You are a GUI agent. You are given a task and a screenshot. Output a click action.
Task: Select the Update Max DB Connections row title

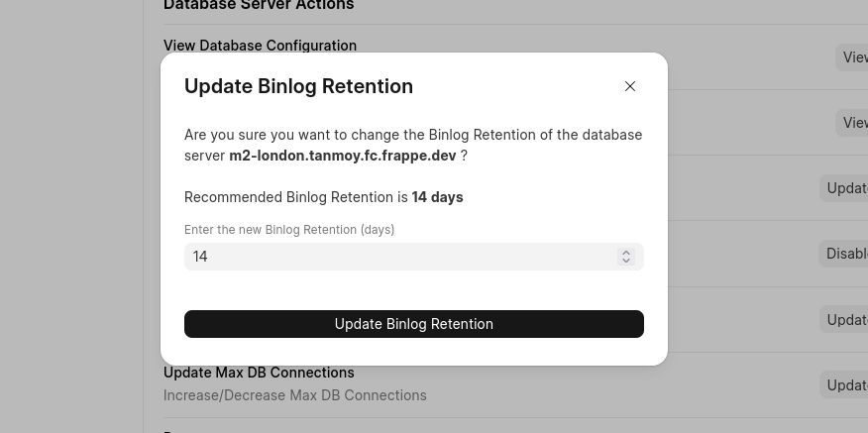pos(259,373)
